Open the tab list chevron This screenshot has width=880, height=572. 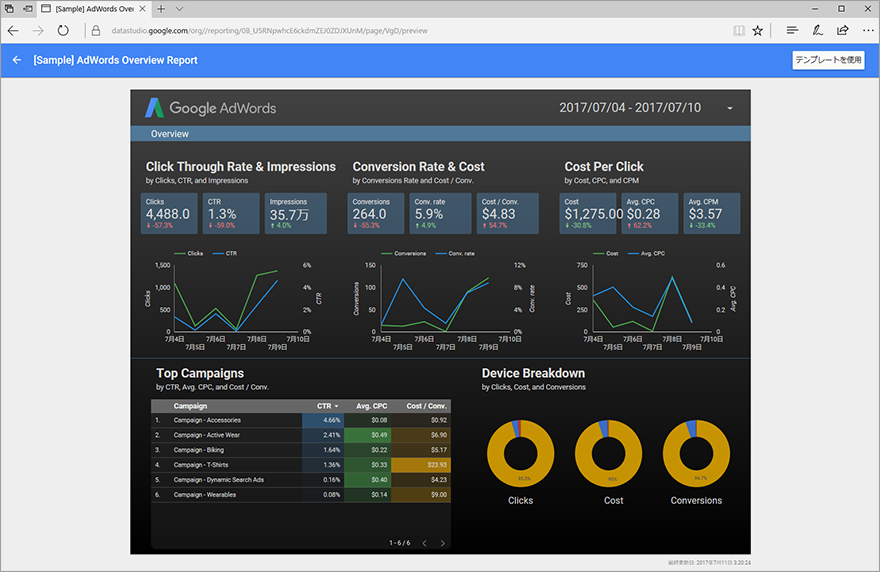179,9
